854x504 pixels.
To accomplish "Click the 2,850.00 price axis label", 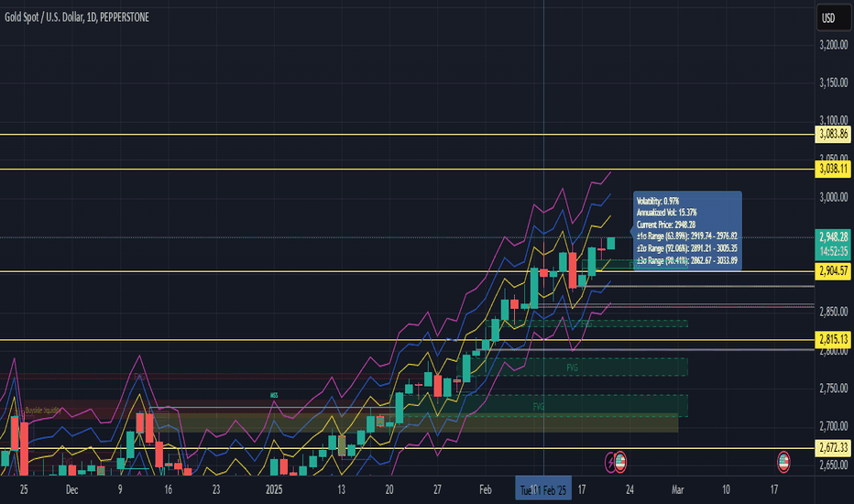I will (833, 312).
